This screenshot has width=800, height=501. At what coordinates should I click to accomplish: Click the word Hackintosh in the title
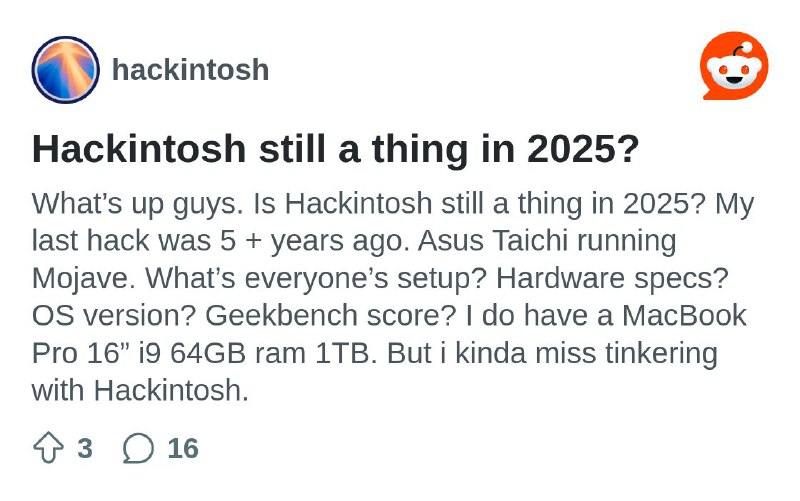point(139,149)
